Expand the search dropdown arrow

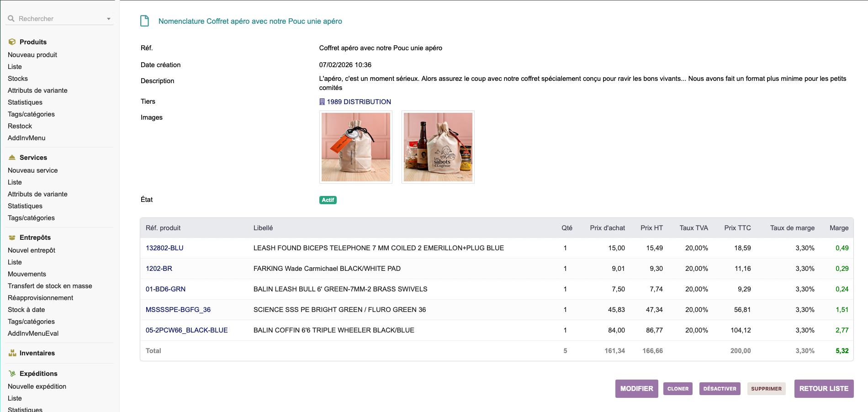tap(109, 19)
